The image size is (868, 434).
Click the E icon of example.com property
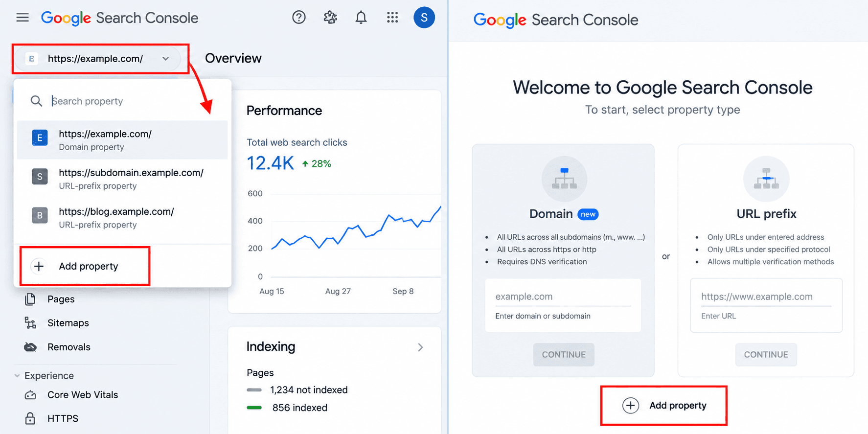click(x=40, y=138)
